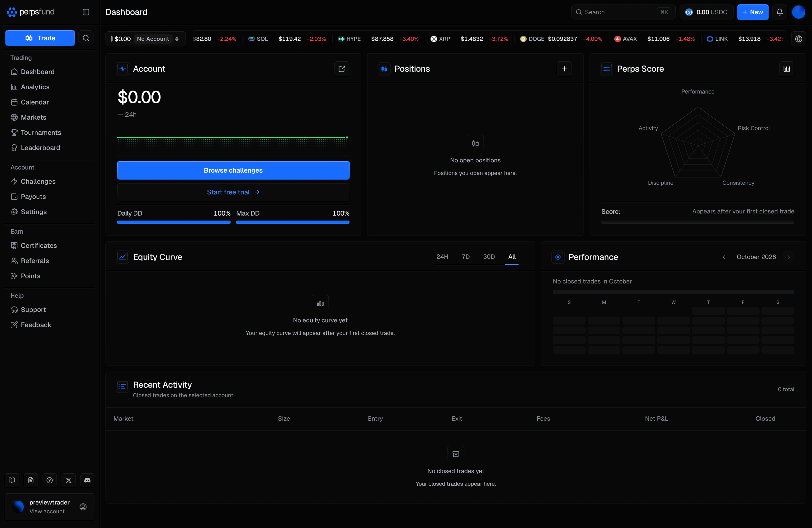The image size is (812, 528).
Task: Click the Max DD progress bar
Action: [x=293, y=222]
